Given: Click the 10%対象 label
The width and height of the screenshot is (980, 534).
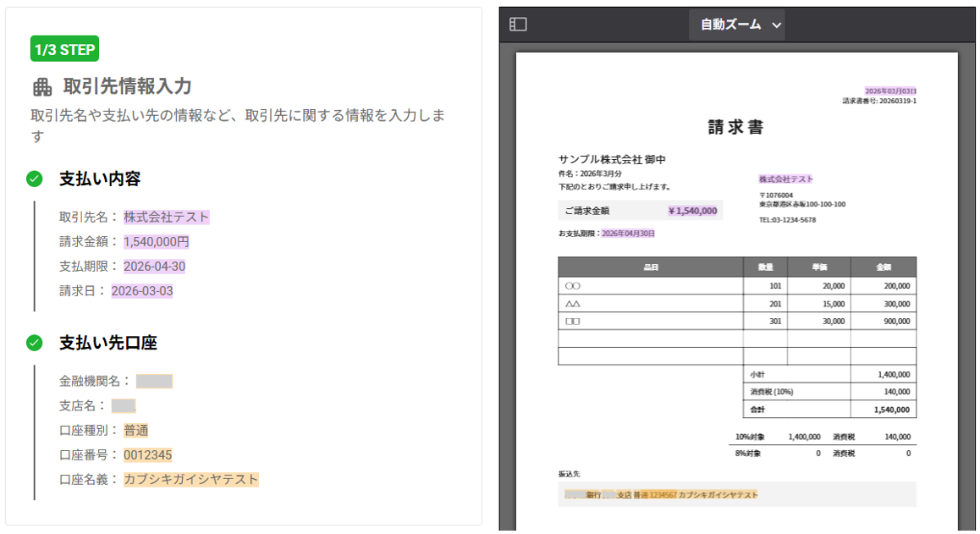Looking at the screenshot, I should pyautogui.click(x=749, y=437).
